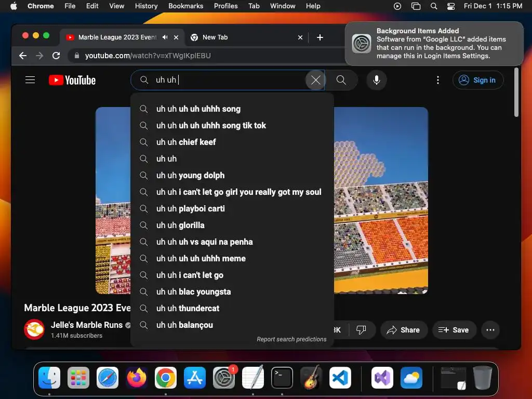Select 'uh uh i can't let go girl you really got my soul'
The width and height of the screenshot is (532, 399).
coord(232,192)
